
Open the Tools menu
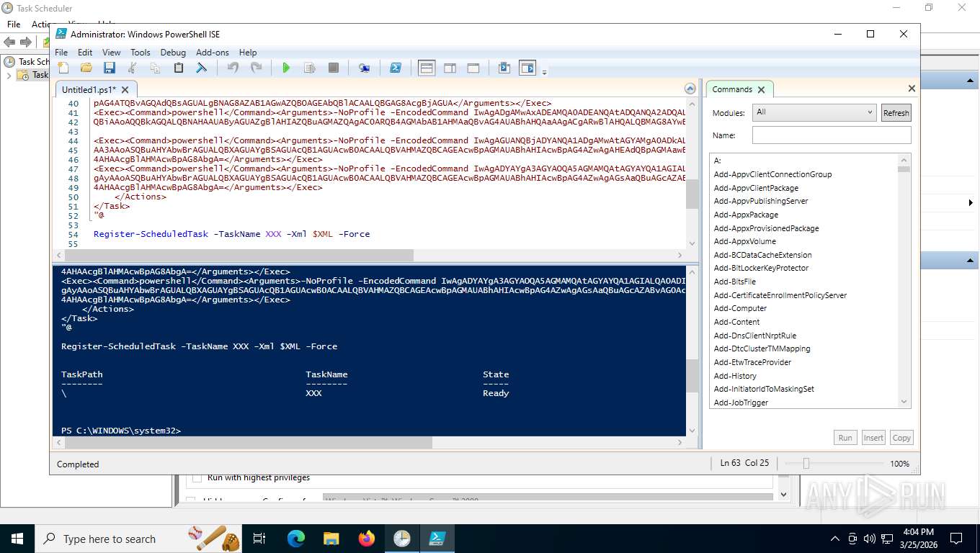coord(140,53)
